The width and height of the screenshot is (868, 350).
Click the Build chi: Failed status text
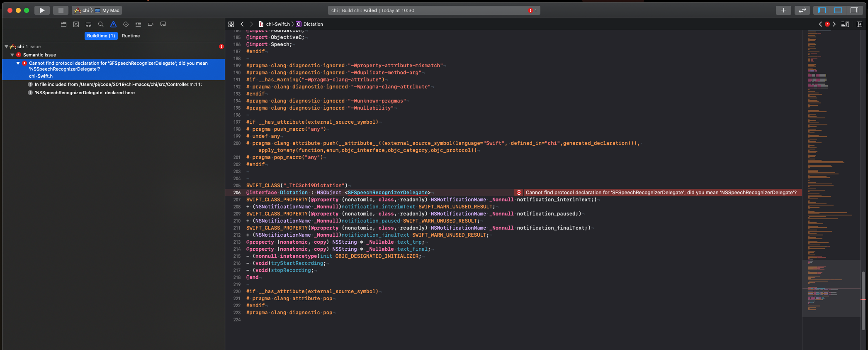pyautogui.click(x=359, y=10)
